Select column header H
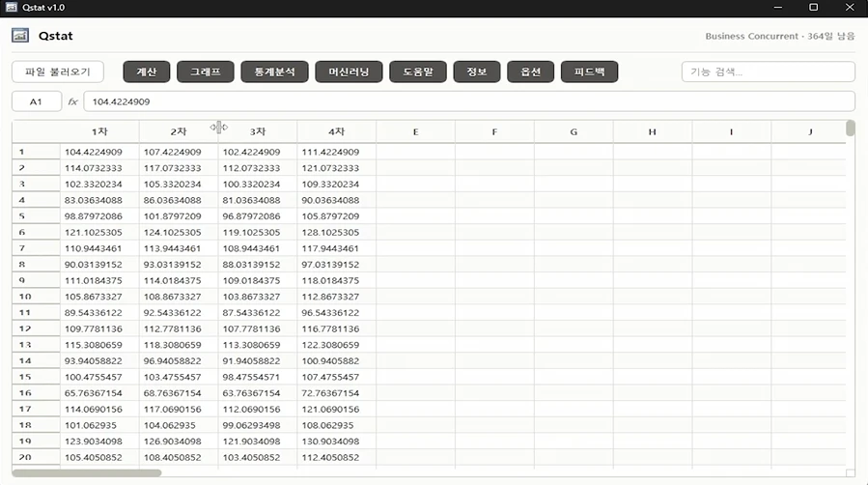This screenshot has width=868, height=485. [x=652, y=131]
